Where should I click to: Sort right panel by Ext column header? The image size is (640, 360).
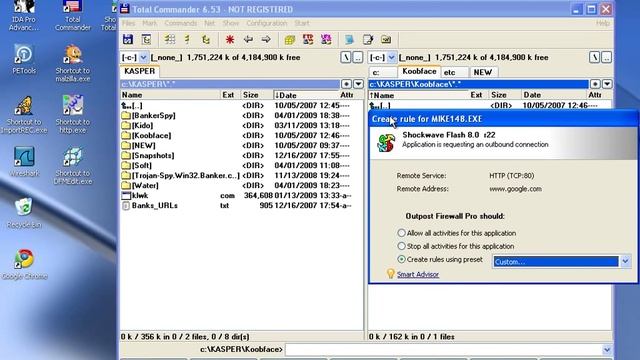(478, 95)
